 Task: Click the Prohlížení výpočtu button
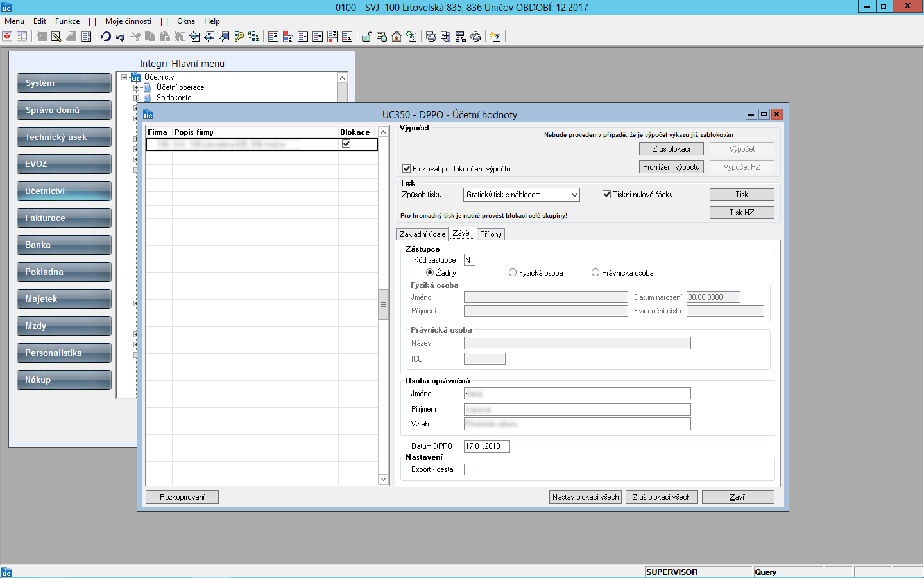pyautogui.click(x=671, y=167)
